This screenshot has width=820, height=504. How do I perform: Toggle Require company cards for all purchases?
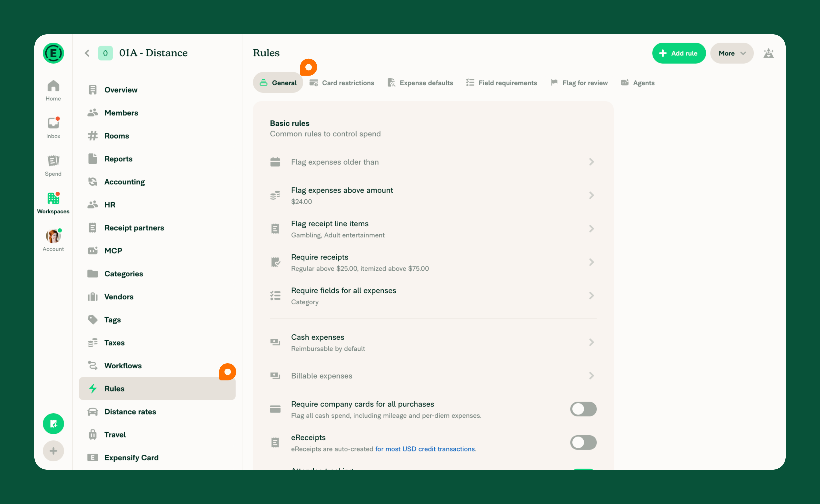pyautogui.click(x=583, y=409)
